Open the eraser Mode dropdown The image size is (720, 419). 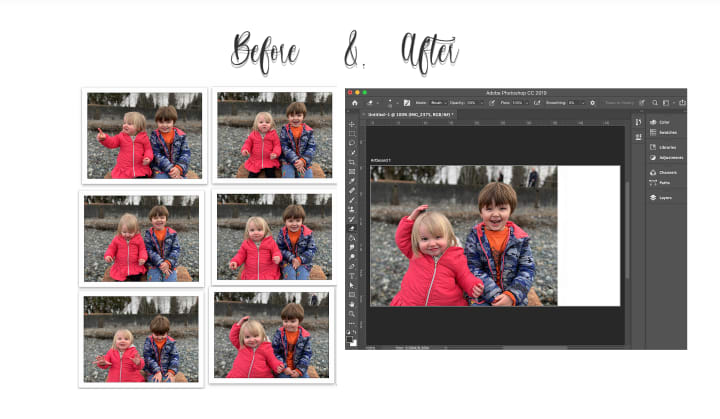point(438,103)
